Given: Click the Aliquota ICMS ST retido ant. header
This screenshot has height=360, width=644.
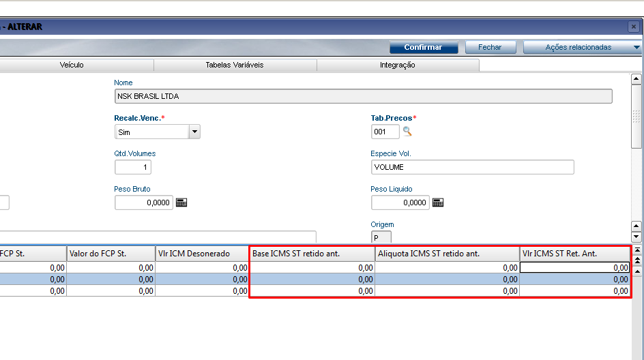Looking at the screenshot, I should tap(448, 254).
